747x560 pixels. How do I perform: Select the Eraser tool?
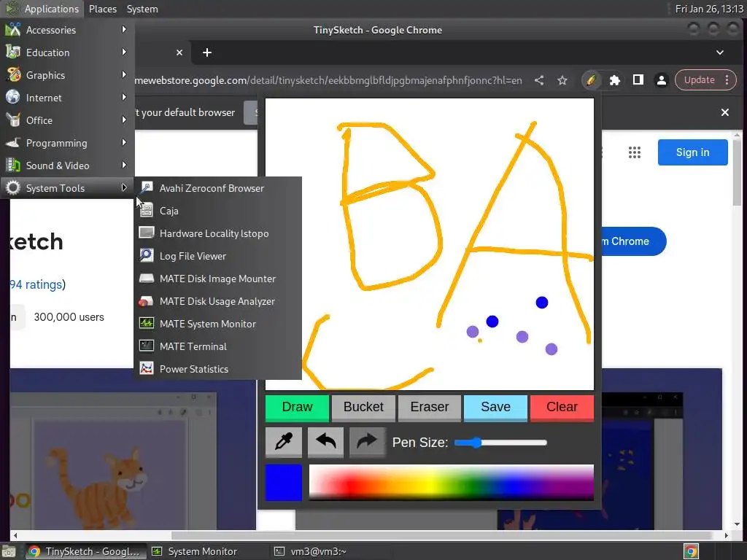[x=430, y=408]
